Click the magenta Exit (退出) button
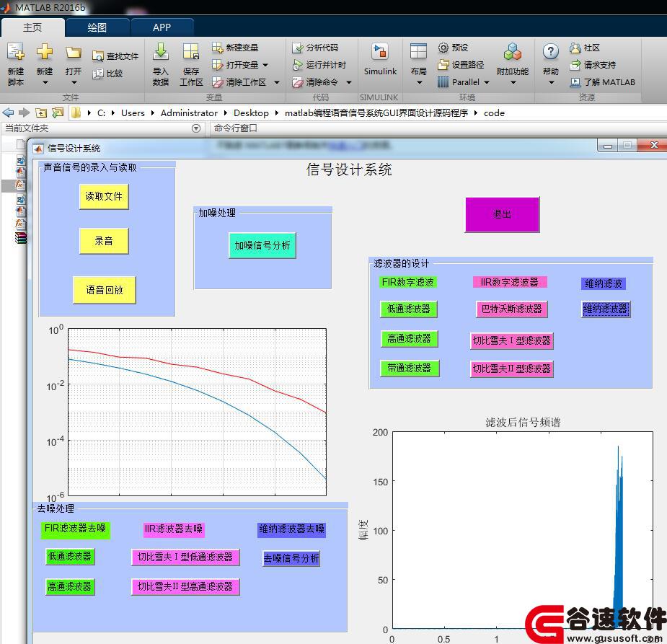 tap(503, 214)
